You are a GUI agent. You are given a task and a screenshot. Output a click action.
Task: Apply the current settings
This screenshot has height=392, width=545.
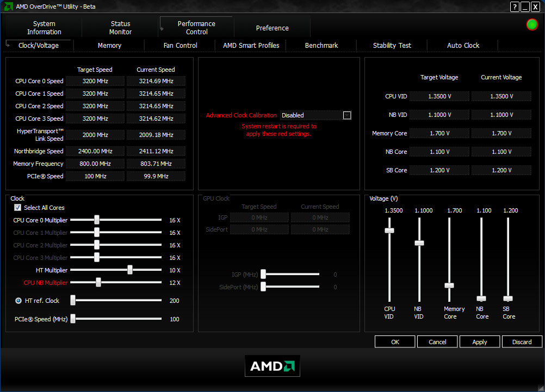point(480,342)
